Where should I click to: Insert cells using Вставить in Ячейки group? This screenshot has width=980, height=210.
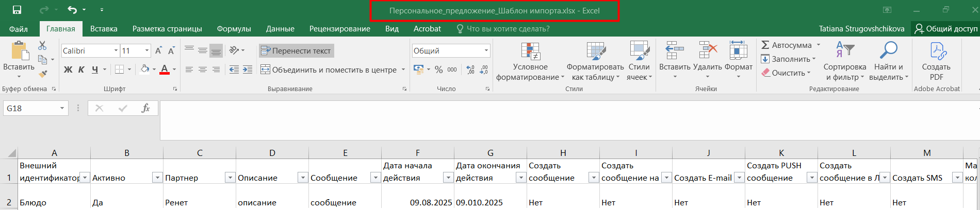click(x=675, y=60)
